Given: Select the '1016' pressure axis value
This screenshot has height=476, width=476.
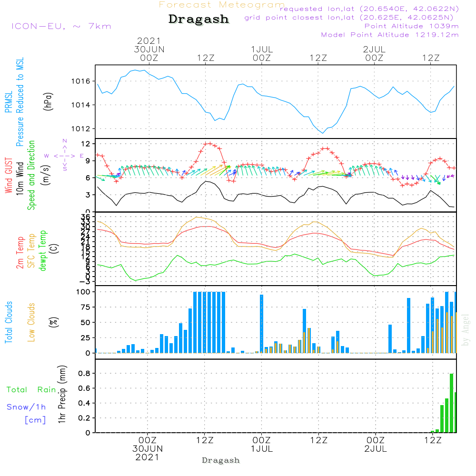Looking at the screenshot, I should 80,81.
